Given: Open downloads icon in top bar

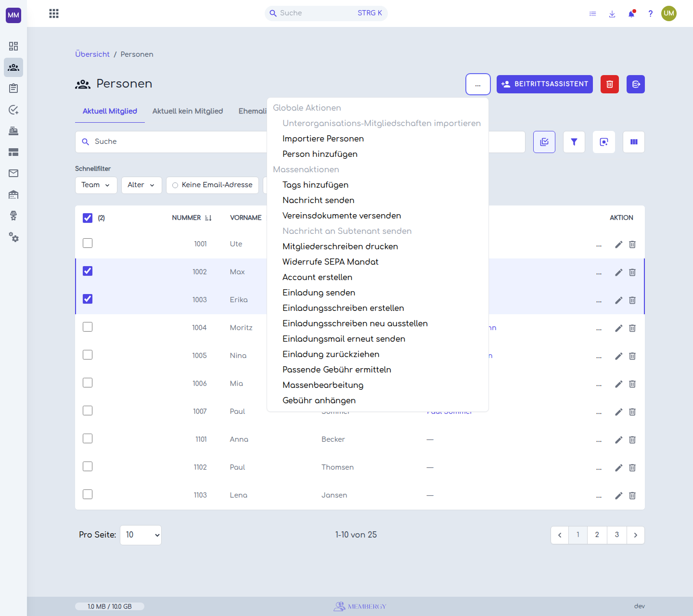Looking at the screenshot, I should (x=612, y=13).
